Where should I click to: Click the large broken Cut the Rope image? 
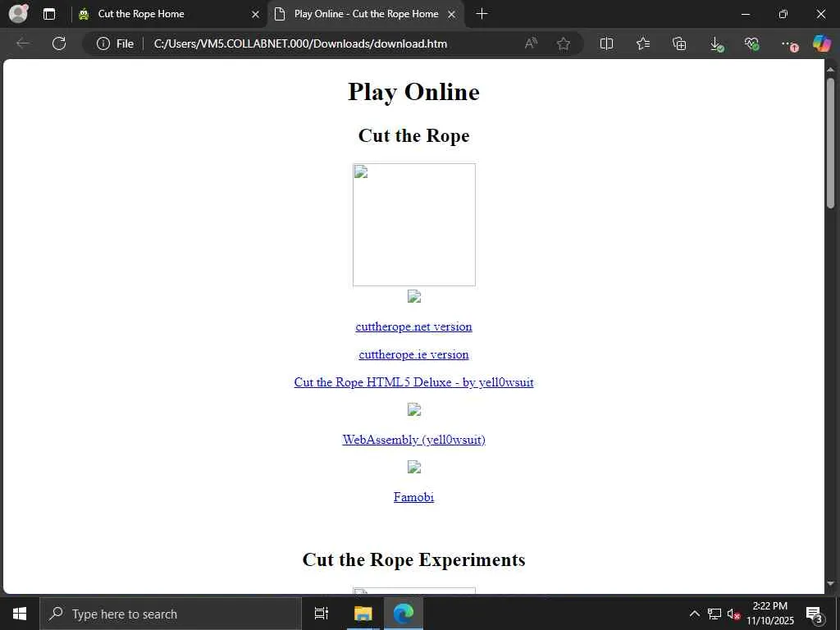[414, 225]
